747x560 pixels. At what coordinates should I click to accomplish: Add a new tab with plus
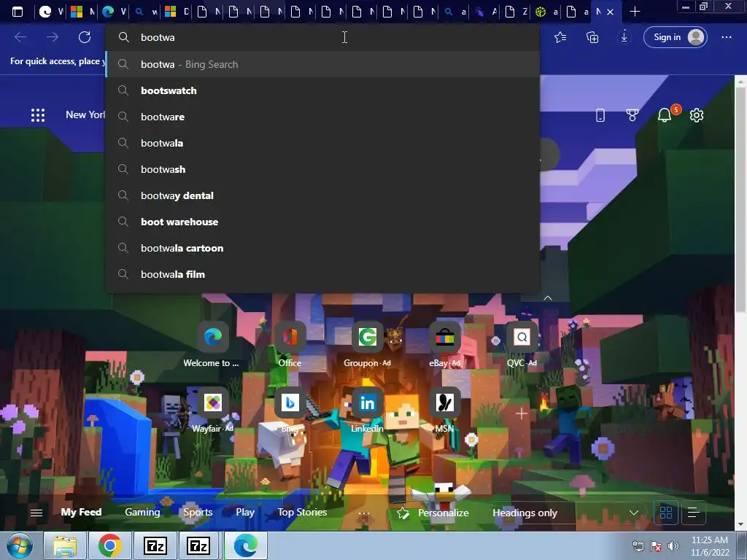[635, 12]
